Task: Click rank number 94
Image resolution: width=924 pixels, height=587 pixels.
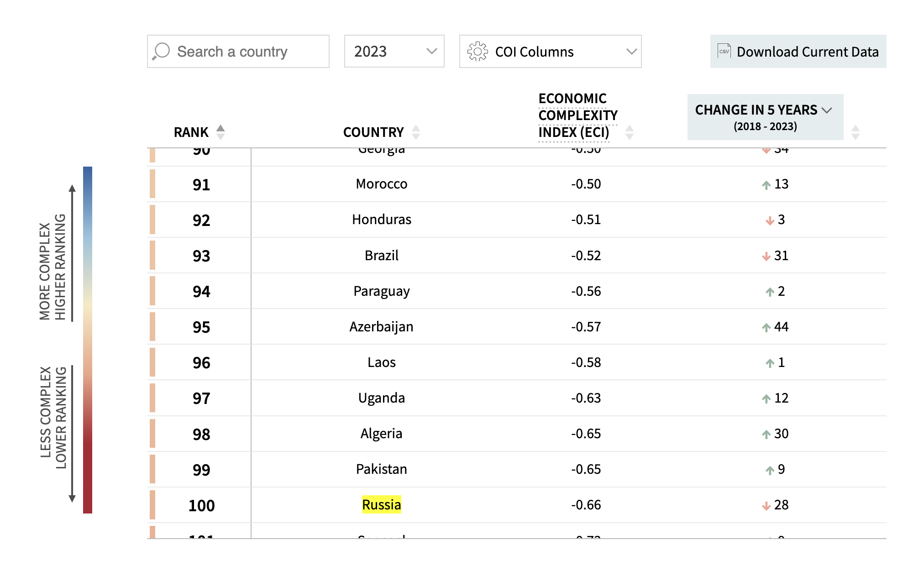Action: 201,292
